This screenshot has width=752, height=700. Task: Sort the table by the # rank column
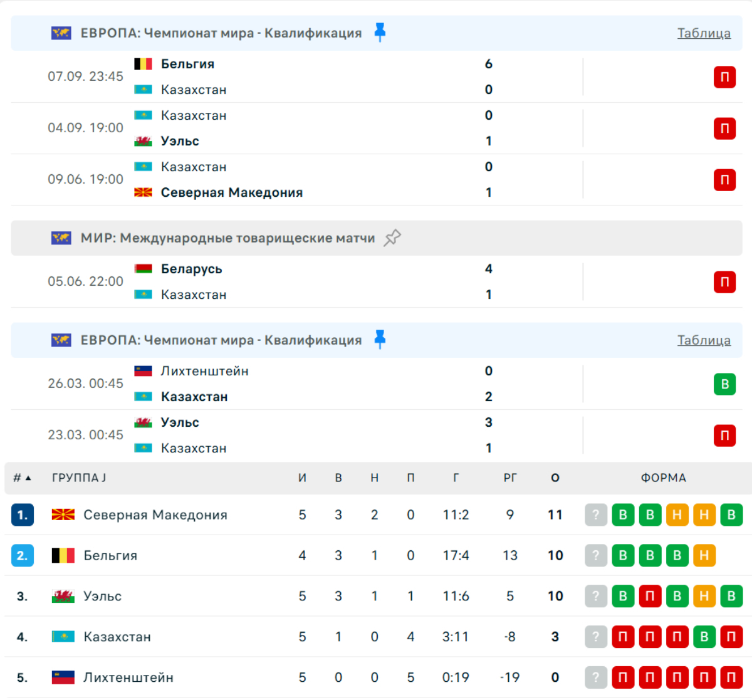click(22, 478)
